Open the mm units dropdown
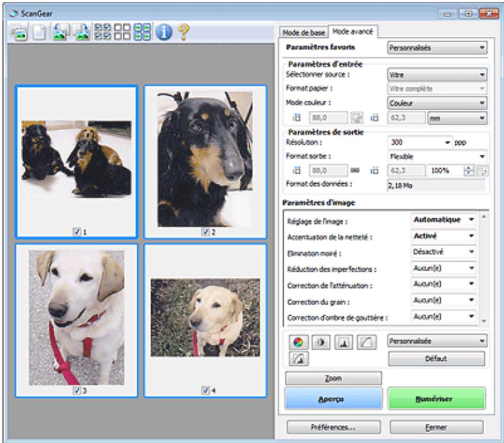Viewport: 504px width, 443px height. coord(458,118)
